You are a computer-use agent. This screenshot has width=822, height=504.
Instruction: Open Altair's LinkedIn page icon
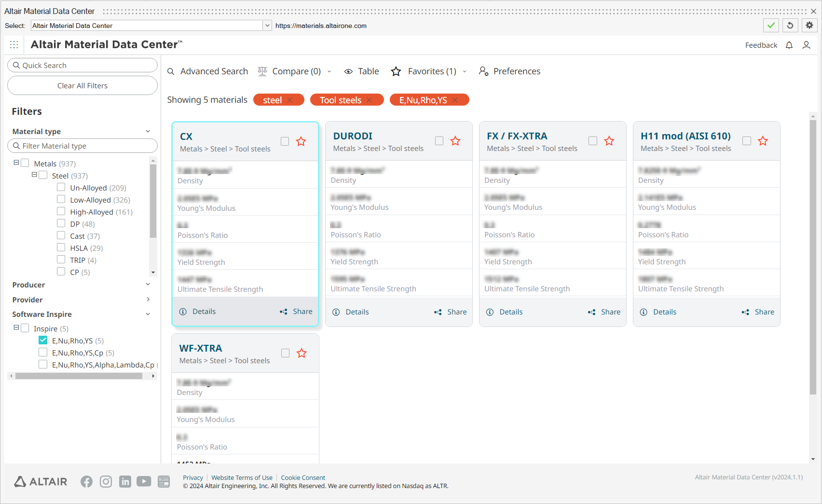(x=125, y=481)
